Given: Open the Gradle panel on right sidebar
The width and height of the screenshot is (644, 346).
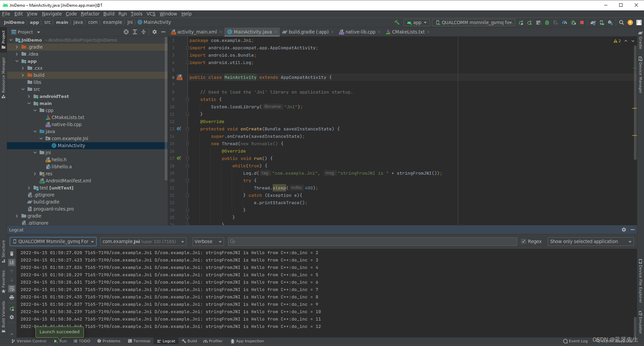Looking at the screenshot, I should pyautogui.click(x=641, y=42).
